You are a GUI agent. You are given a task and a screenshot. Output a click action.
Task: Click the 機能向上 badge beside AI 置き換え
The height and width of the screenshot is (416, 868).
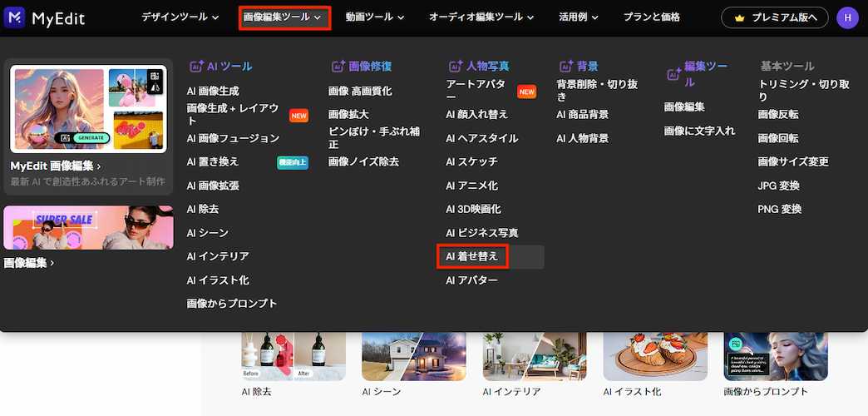pos(293,162)
